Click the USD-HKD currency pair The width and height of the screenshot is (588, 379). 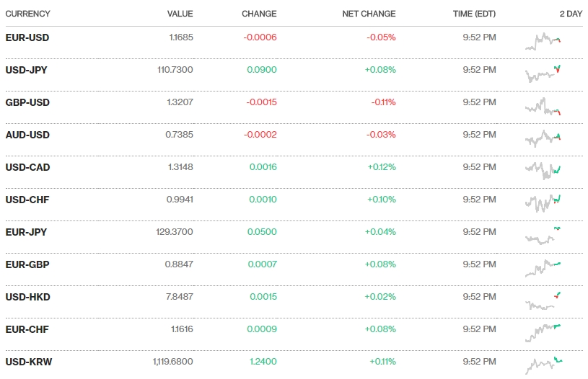(x=27, y=297)
